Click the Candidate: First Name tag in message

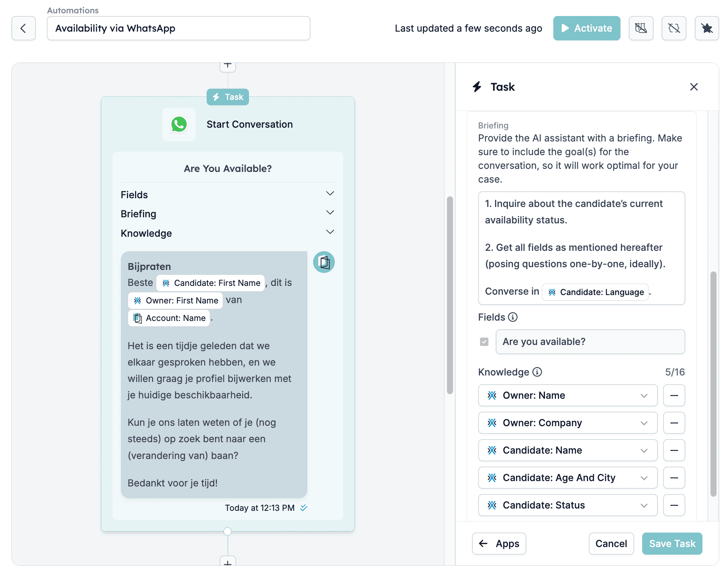click(x=211, y=283)
